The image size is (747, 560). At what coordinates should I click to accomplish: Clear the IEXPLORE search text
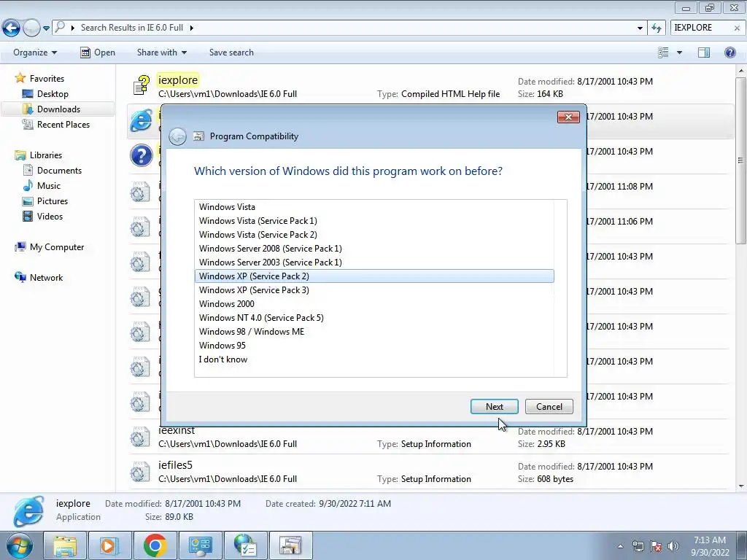click(737, 28)
